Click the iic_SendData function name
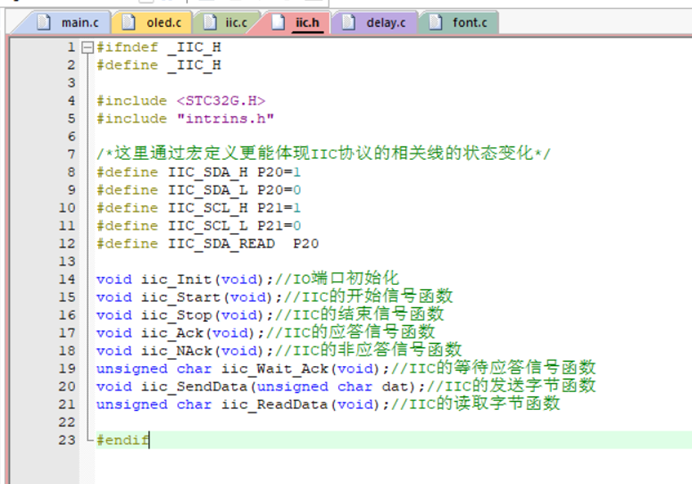The height and width of the screenshot is (484, 692). [x=190, y=386]
